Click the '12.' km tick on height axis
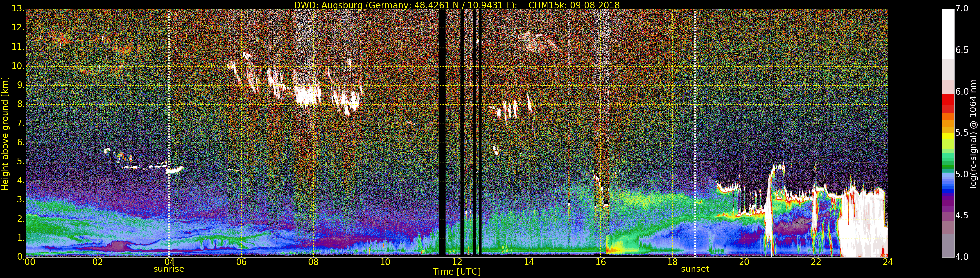 point(18,28)
